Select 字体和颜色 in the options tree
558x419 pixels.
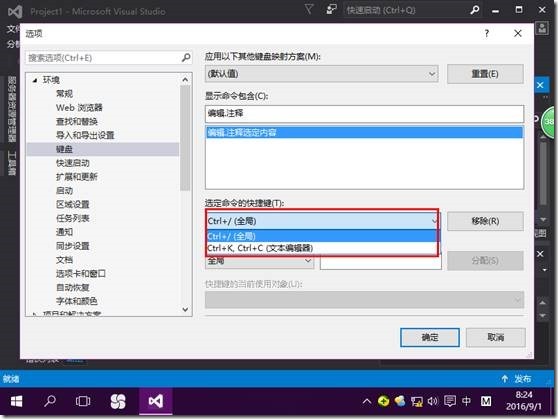pyautogui.click(x=77, y=302)
